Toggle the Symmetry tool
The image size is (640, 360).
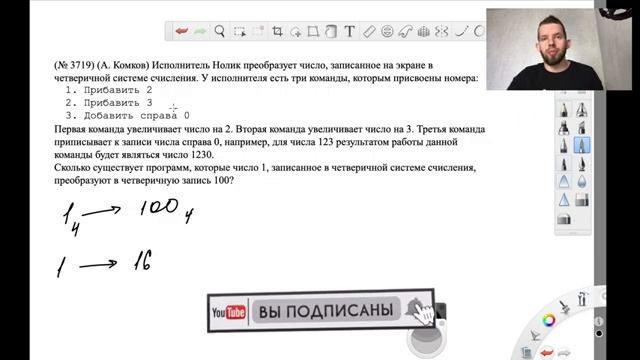(x=442, y=31)
